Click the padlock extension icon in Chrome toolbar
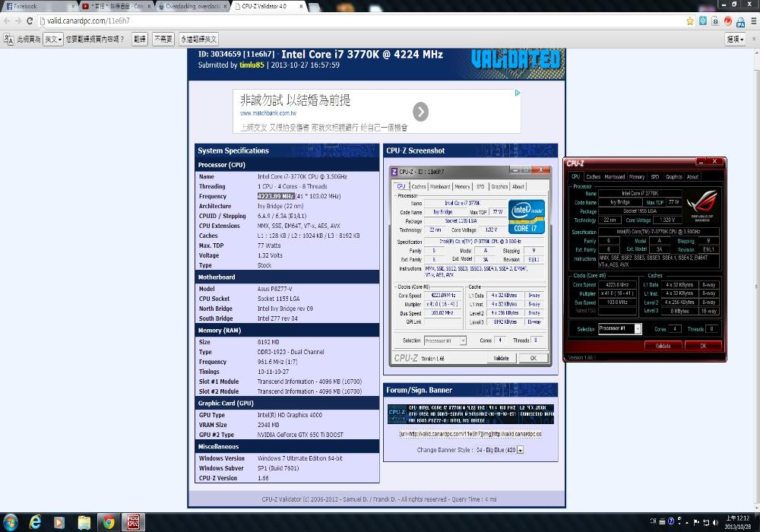760x532 pixels. 740,21
